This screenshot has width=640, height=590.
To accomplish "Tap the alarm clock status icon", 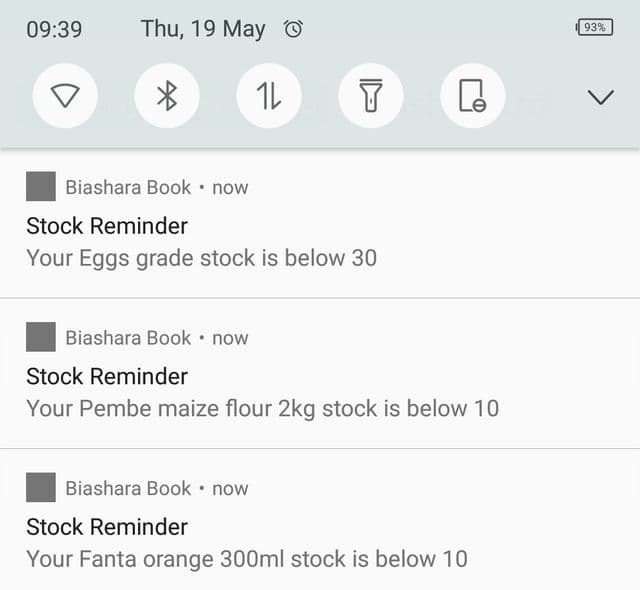I will coord(293,29).
